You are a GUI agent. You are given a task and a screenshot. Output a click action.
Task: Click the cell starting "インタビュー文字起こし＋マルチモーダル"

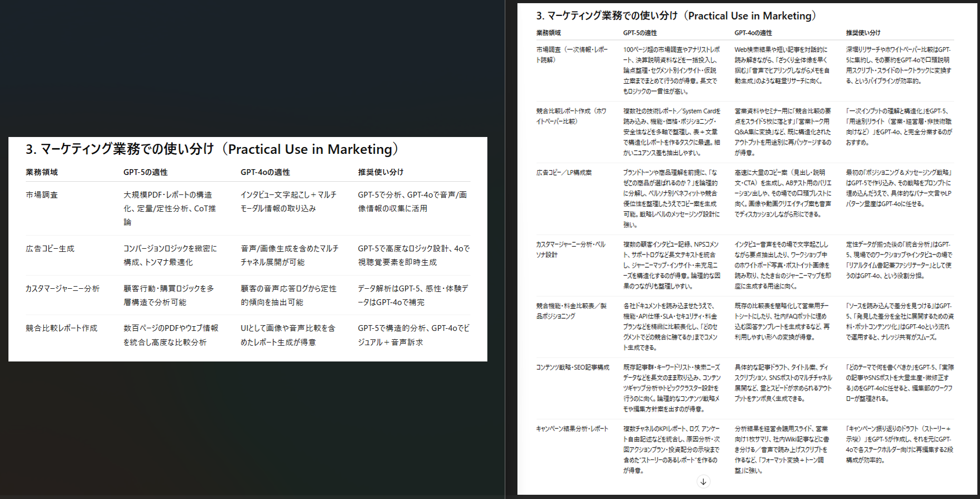click(289, 202)
